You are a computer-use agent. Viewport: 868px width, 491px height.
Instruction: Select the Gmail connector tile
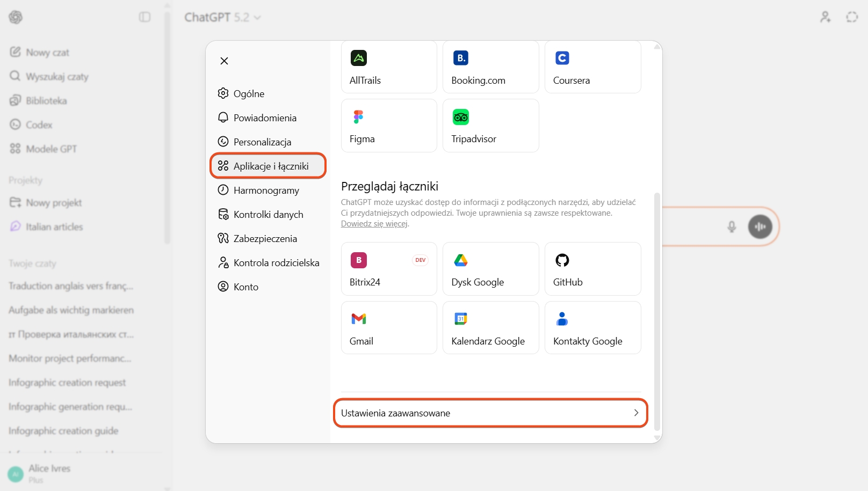click(389, 328)
